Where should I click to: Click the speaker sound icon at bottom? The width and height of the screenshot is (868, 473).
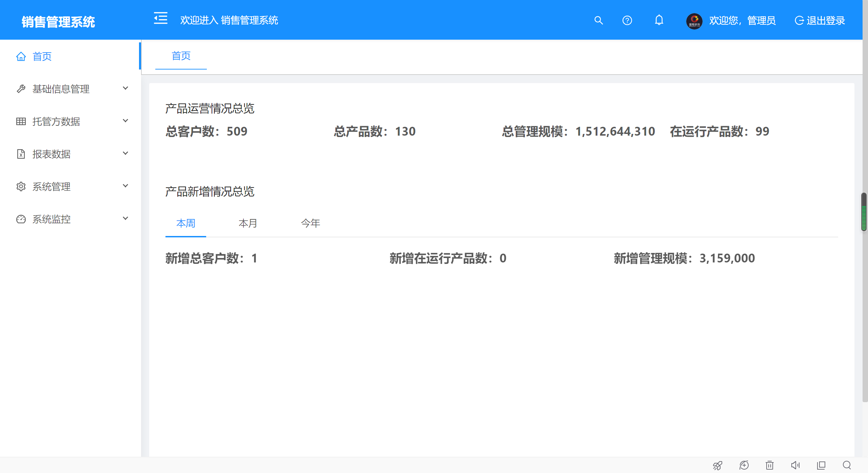[x=795, y=465]
